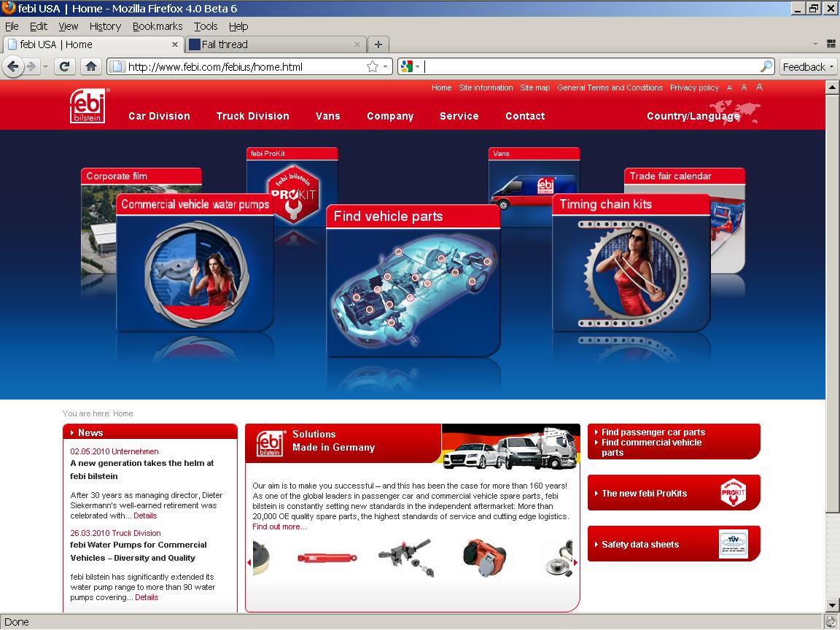Open Details for new generation news item

[145, 516]
